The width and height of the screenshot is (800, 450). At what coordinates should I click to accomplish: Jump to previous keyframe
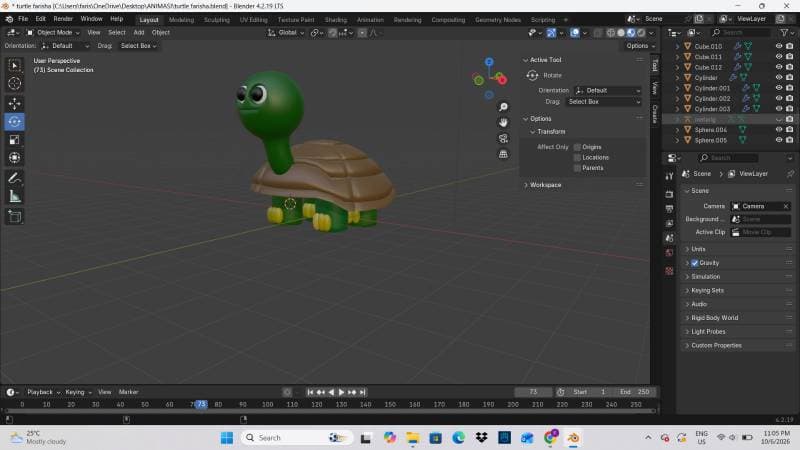tap(320, 392)
